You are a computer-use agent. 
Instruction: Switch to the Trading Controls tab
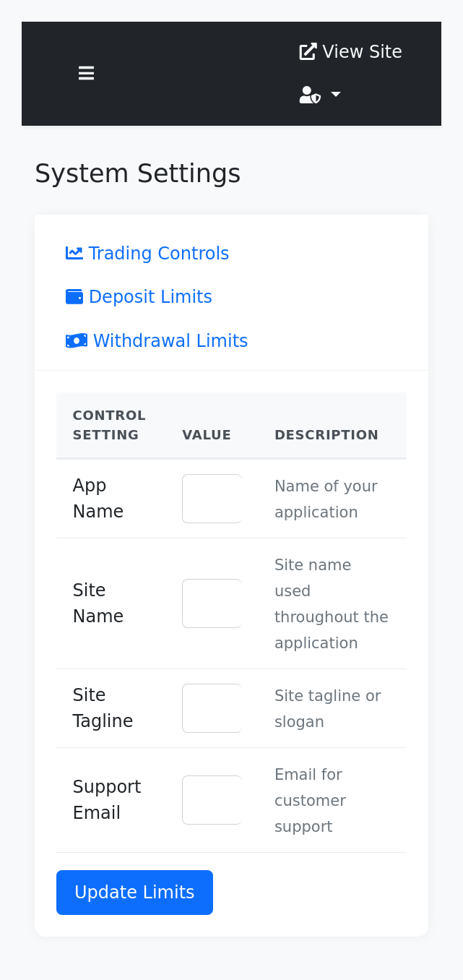[x=147, y=254]
